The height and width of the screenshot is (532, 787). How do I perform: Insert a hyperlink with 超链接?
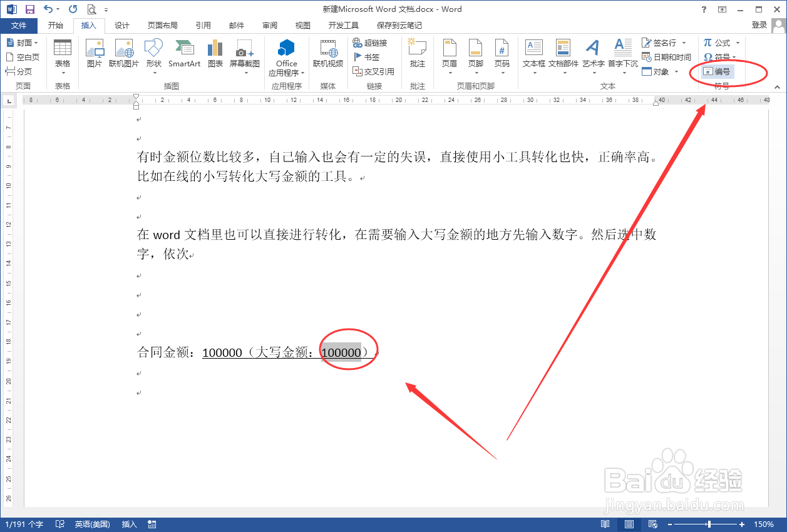[x=374, y=43]
